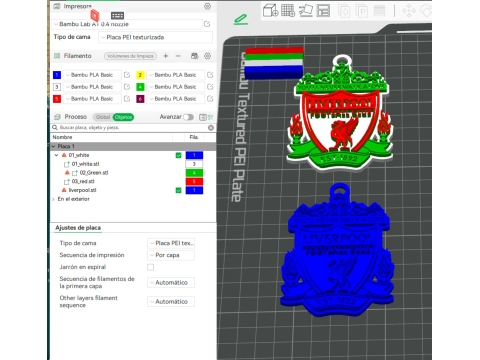This screenshot has width=480, height=360.
Task: Enable Jarrón en espiral checkbox
Action: pos(151,267)
